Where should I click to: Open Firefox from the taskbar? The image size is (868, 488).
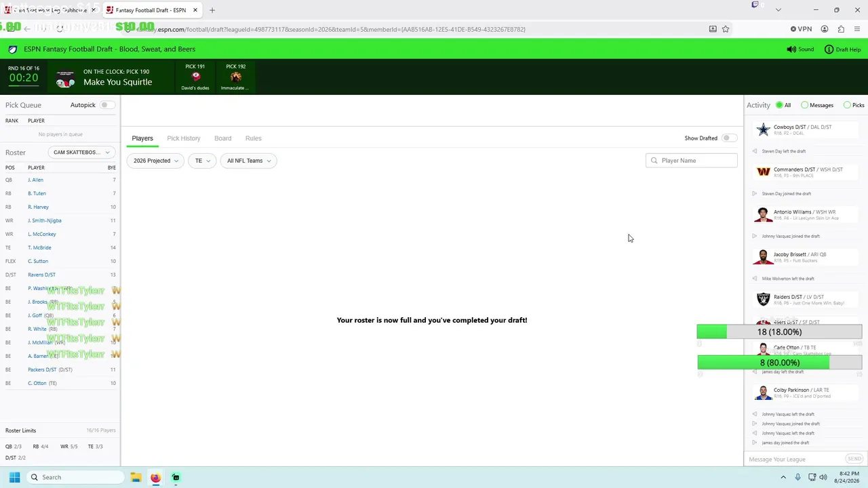155,477
